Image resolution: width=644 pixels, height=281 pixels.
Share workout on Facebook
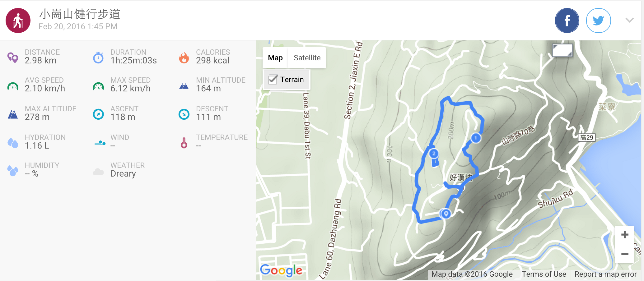(567, 21)
